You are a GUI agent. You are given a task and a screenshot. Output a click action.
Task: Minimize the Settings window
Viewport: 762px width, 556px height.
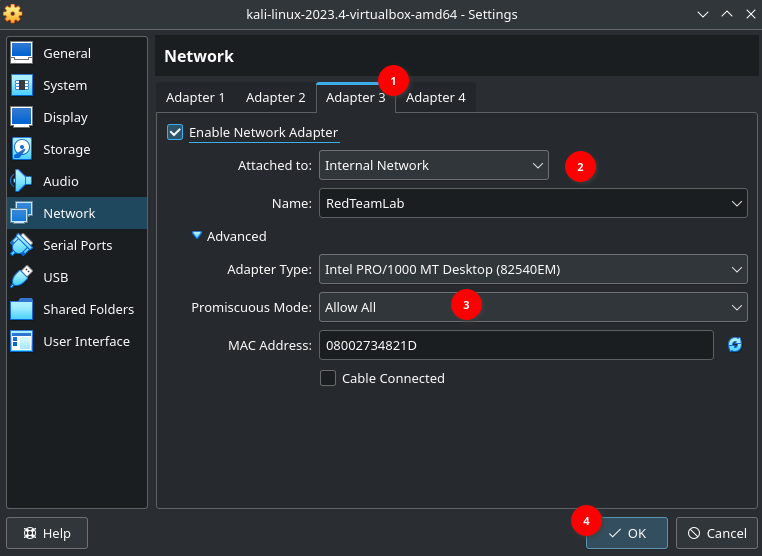pos(703,14)
